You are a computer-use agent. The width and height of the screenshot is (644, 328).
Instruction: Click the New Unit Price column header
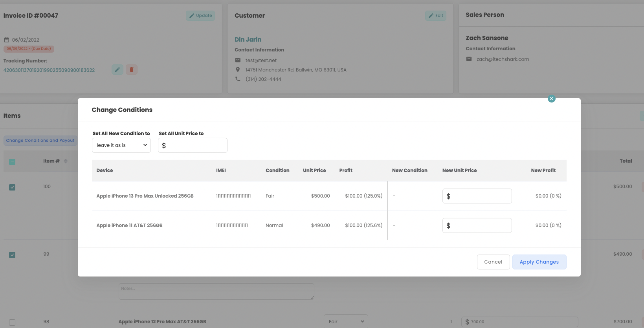click(x=459, y=170)
